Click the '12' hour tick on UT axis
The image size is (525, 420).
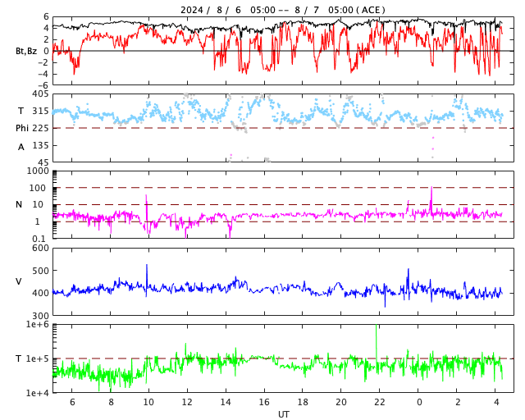click(x=187, y=402)
